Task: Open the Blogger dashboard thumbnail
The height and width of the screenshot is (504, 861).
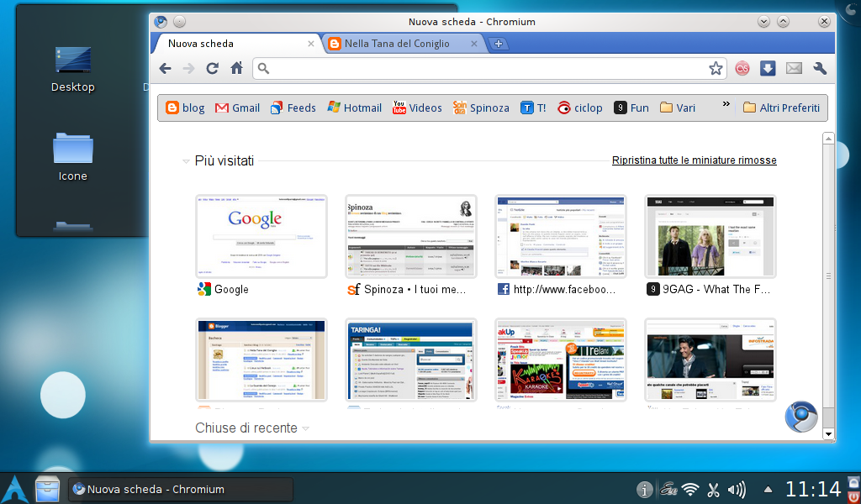Action: (x=261, y=360)
